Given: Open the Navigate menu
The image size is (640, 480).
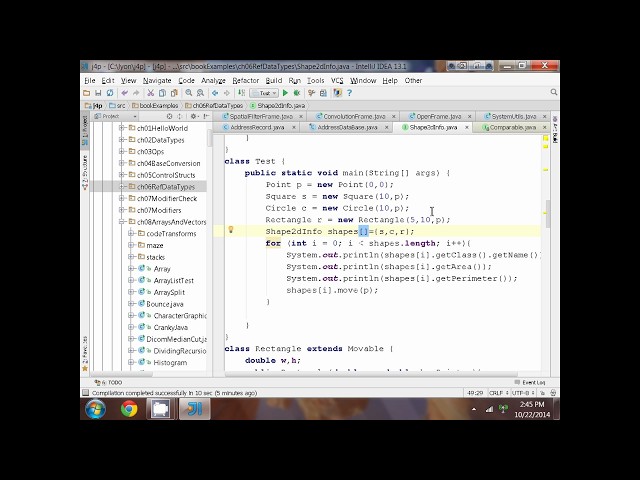Looking at the screenshot, I should click(157, 81).
